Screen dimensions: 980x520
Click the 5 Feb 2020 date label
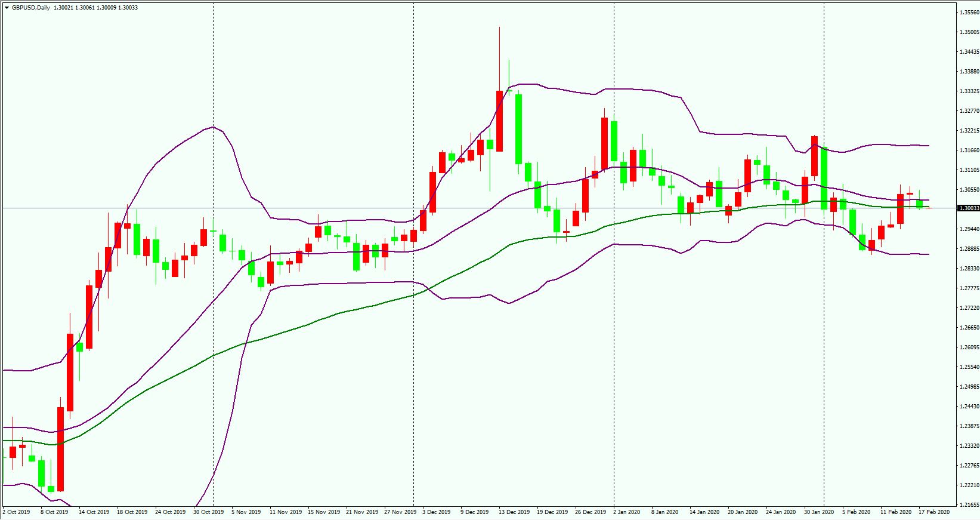tap(856, 512)
